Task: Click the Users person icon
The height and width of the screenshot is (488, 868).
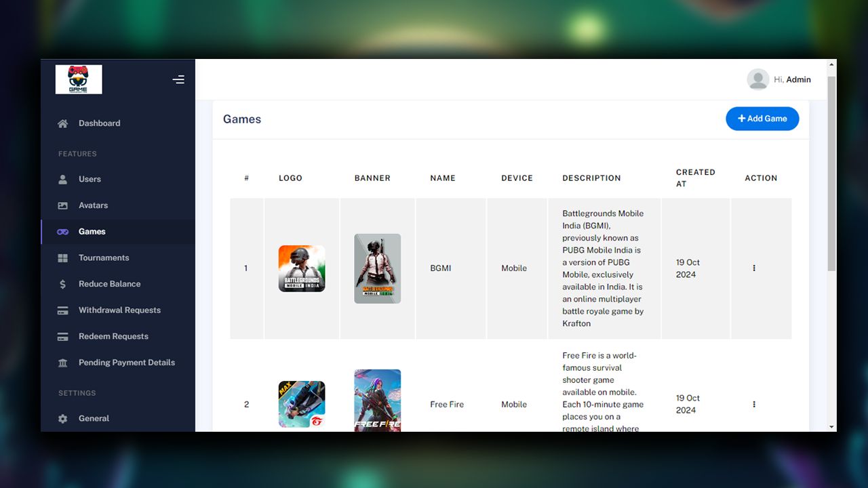Action: (63, 180)
